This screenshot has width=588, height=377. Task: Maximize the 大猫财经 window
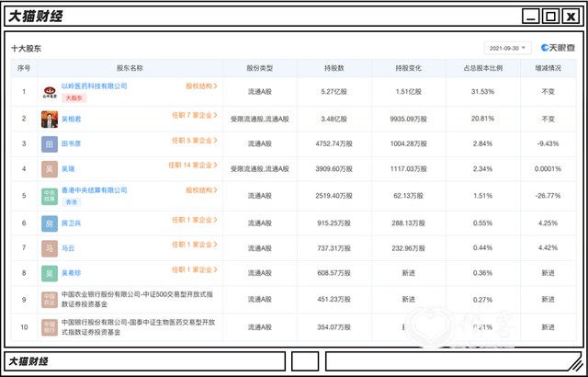[551, 17]
